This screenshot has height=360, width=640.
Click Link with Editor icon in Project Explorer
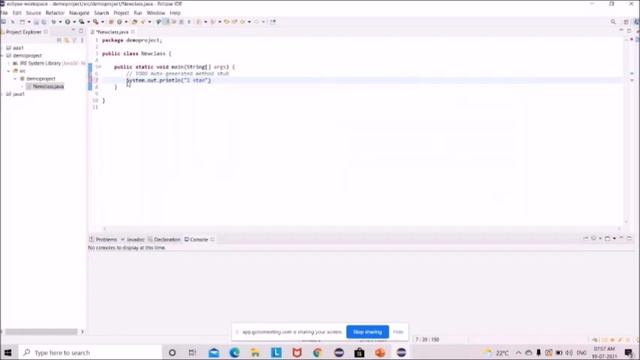coord(67,40)
